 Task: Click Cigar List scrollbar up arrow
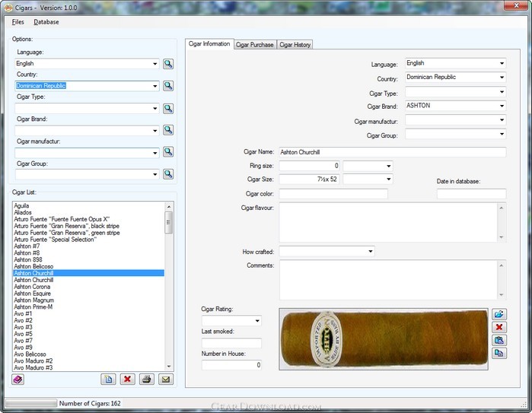click(169, 206)
